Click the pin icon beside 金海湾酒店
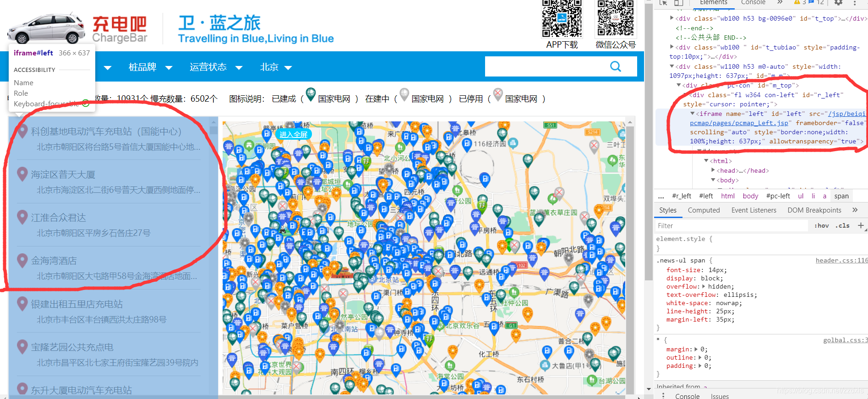The height and width of the screenshot is (399, 868). pos(22,261)
